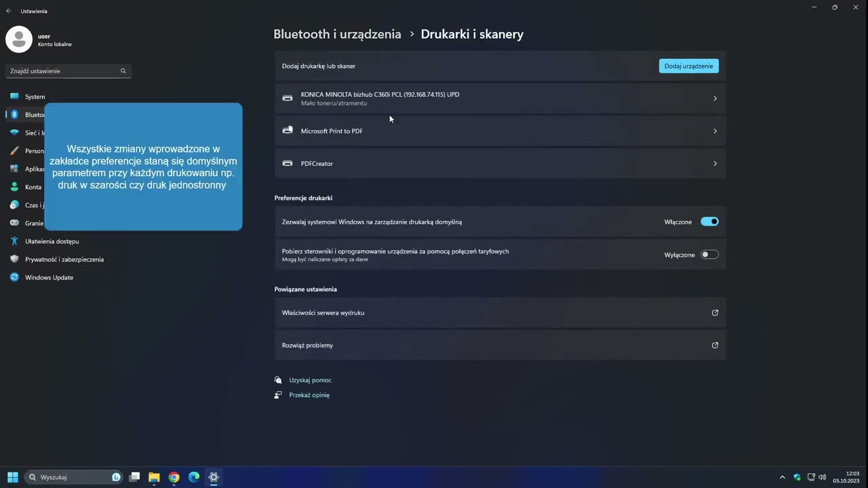Click the Sieć i Internet wifi icon

point(14,133)
